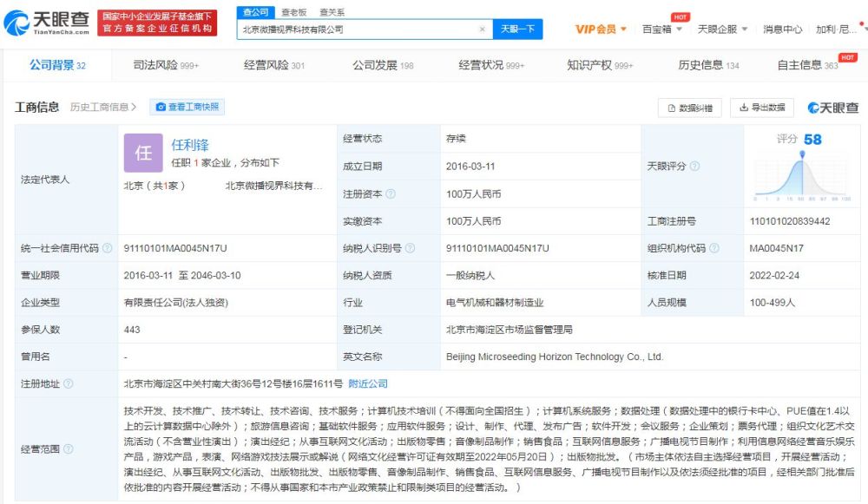
Task: Click the 营业期限 value 2016-03-11 至 2046-03-10
Action: 182,276
